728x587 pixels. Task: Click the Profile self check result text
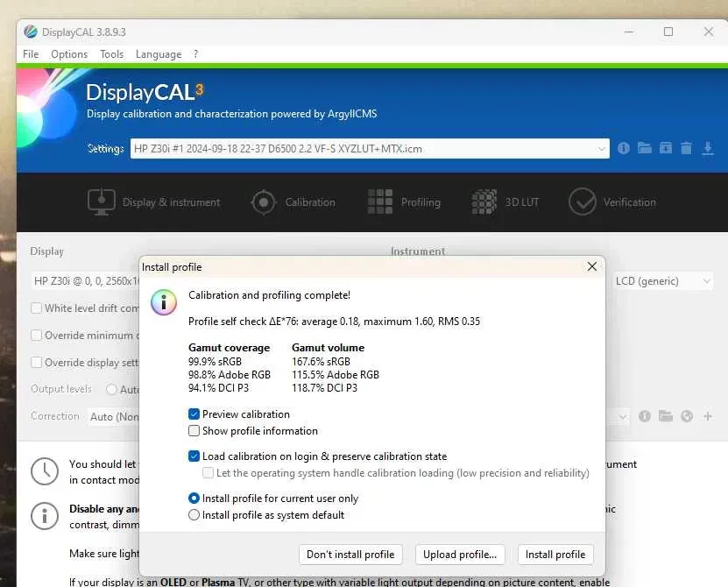pos(335,322)
